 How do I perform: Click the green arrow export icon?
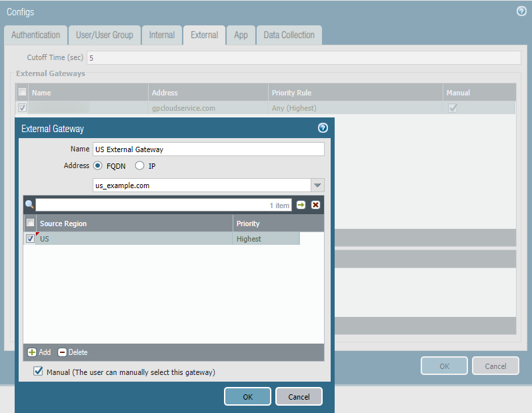[301, 205]
